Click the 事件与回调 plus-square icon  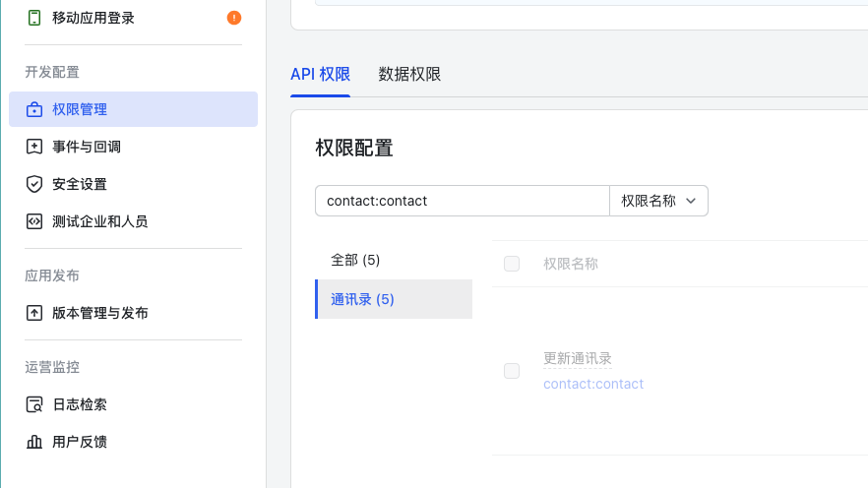pyautogui.click(x=34, y=147)
